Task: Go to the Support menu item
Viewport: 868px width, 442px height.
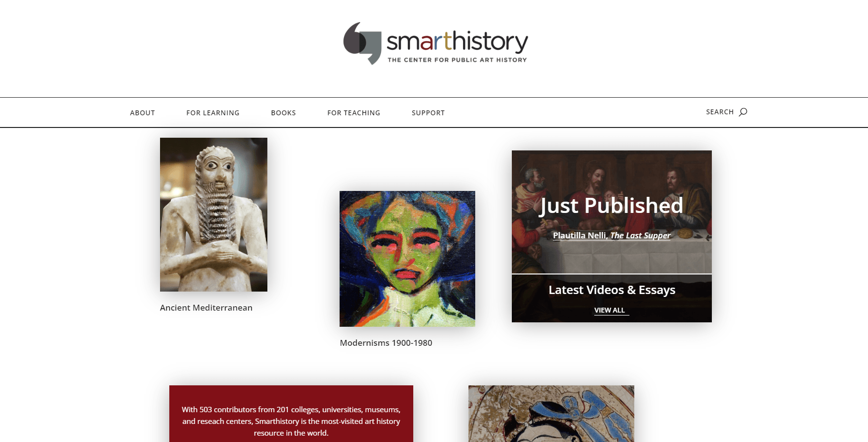Action: (x=428, y=113)
